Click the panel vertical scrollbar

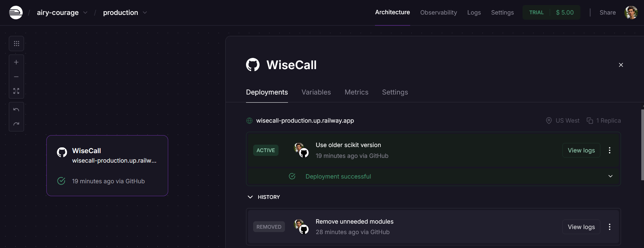point(642,145)
